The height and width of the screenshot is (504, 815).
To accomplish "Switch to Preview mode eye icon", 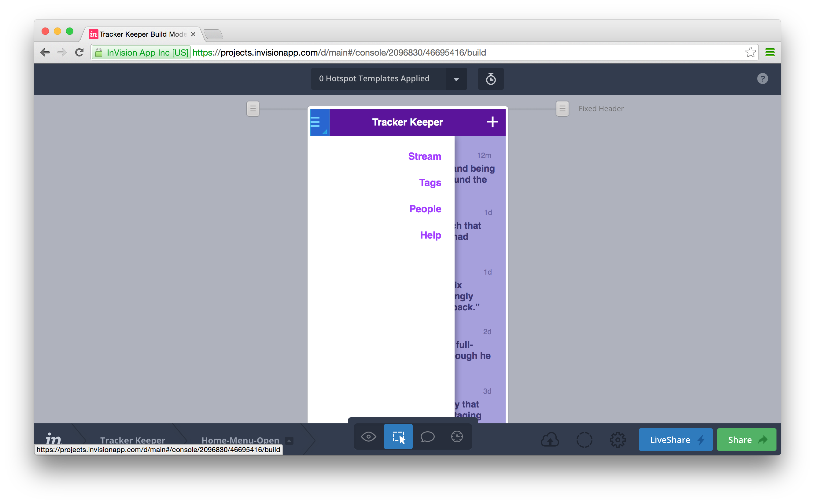I will coord(368,437).
